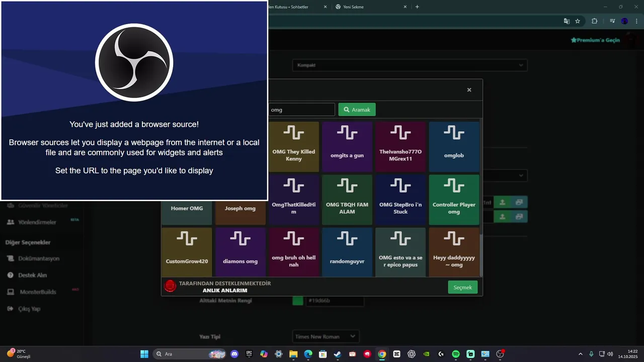Switch to the Yeni Sekme browser tab
This screenshot has height=362, width=644.
[x=371, y=7]
